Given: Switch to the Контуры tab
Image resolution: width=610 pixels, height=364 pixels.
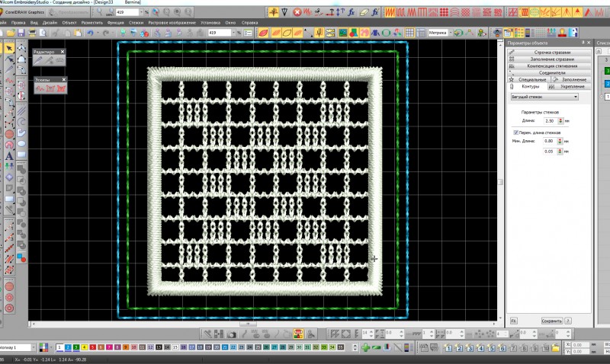Looking at the screenshot, I should [528, 86].
